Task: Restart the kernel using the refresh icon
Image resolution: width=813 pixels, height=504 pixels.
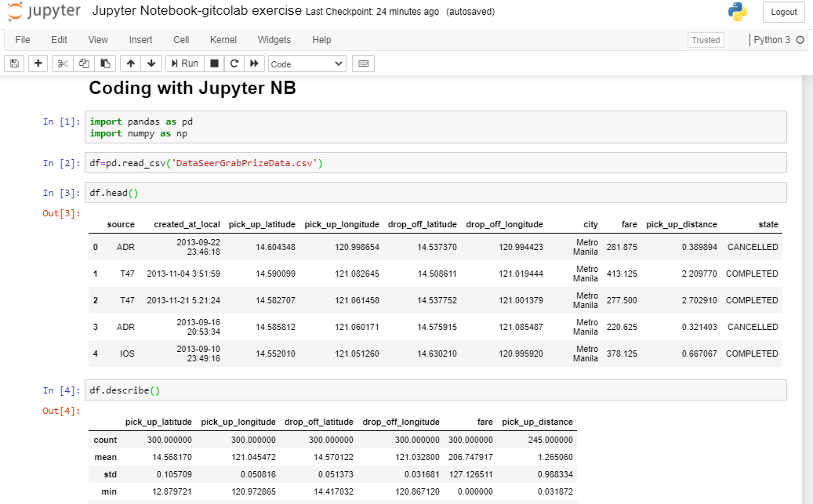Action: [x=233, y=63]
